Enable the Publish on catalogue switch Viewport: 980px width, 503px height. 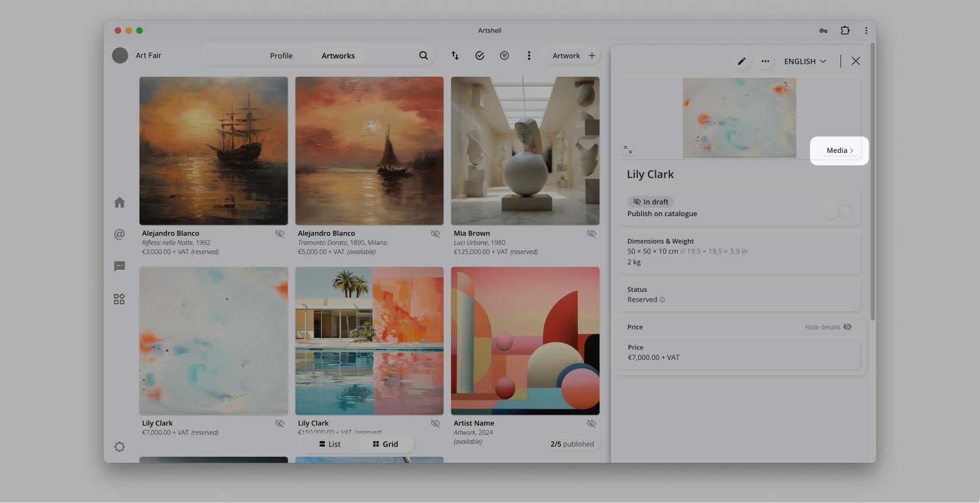pyautogui.click(x=837, y=211)
